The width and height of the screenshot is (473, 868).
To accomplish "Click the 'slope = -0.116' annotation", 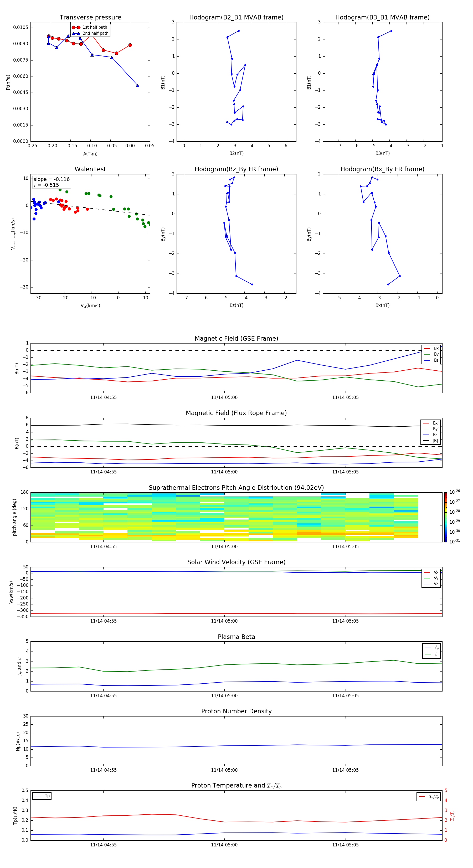I will coord(52,179).
